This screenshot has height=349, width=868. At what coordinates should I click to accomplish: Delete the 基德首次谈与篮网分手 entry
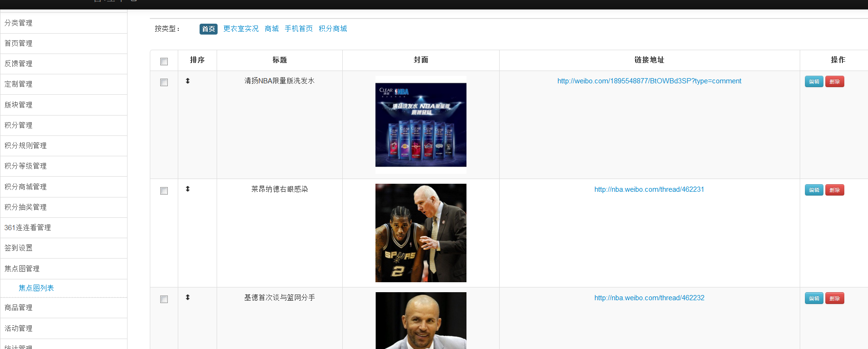click(835, 298)
